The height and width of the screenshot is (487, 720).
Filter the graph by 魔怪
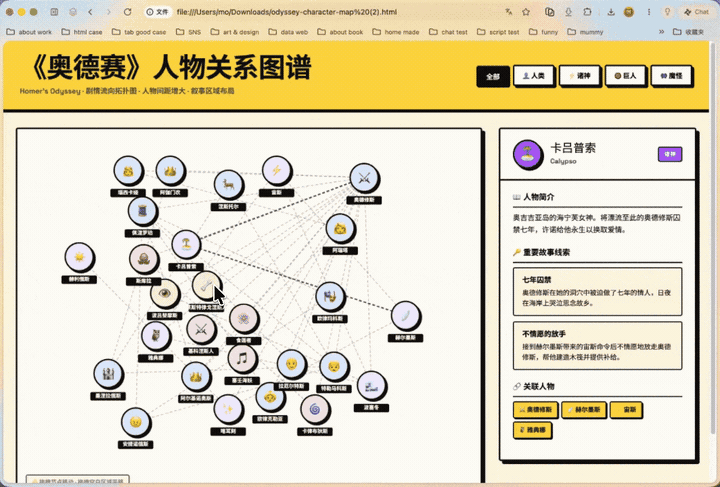[x=671, y=76]
